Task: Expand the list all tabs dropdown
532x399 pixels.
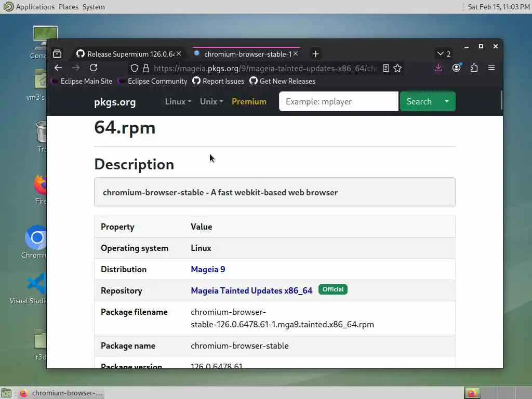Action: pos(444,54)
